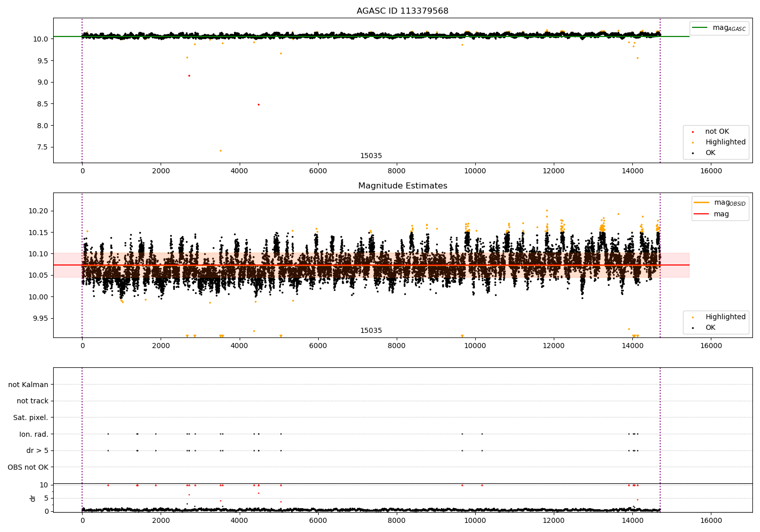Click the rotated 'dr' y-axis label
760x532 pixels.
tap(33, 498)
